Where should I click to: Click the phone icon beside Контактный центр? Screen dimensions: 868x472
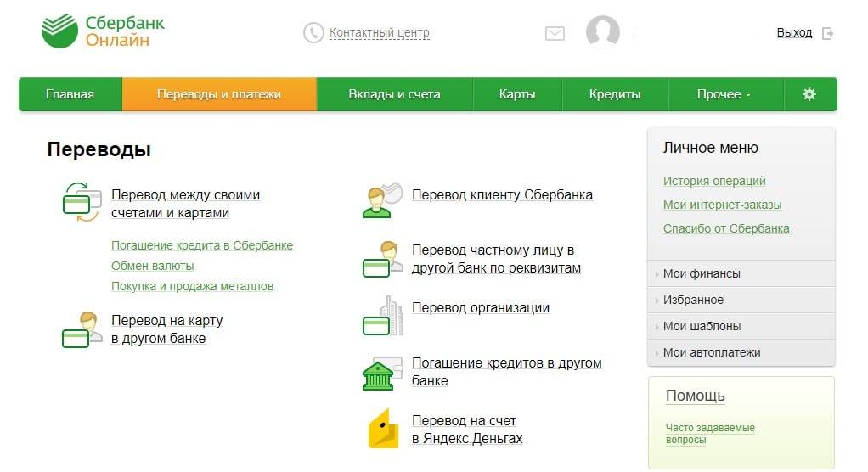313,33
